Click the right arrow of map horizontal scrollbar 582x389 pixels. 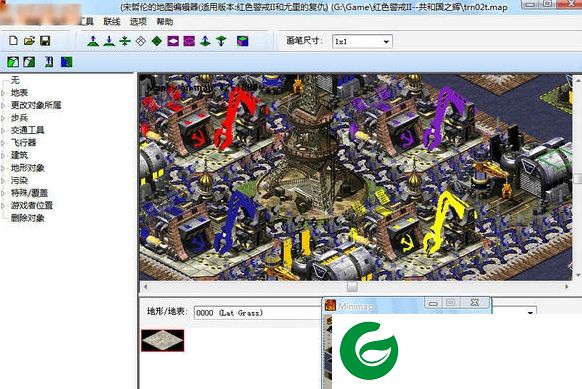pyautogui.click(x=566, y=287)
